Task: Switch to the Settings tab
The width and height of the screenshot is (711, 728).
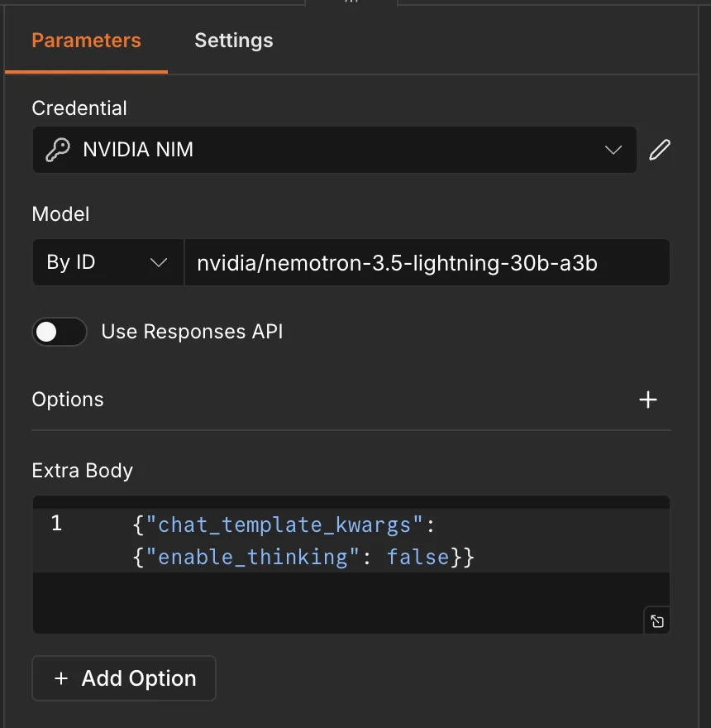Action: tap(234, 41)
